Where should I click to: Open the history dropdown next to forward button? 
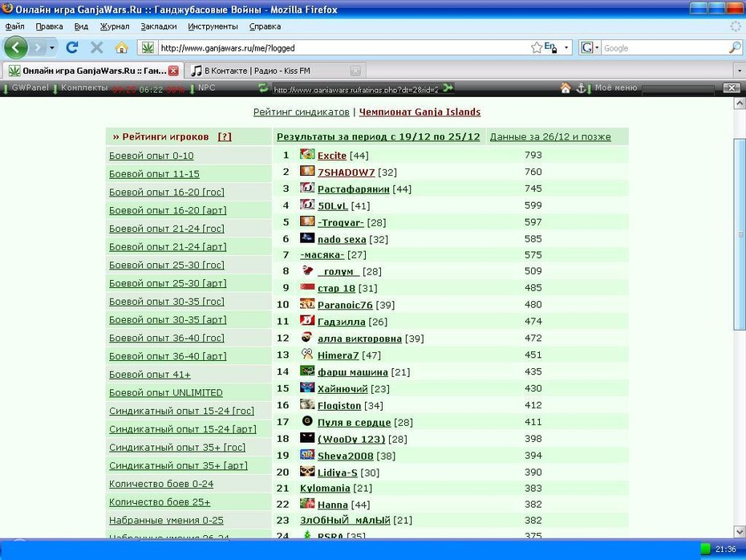(x=52, y=47)
